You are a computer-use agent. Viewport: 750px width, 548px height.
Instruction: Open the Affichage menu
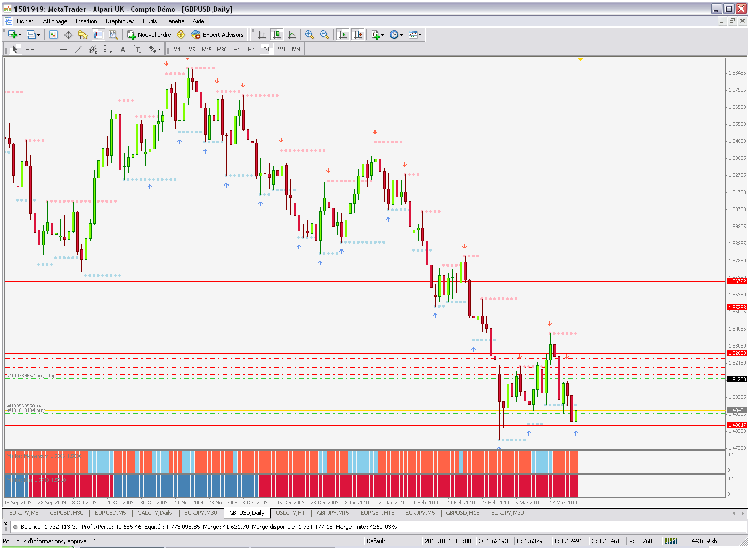[55, 21]
